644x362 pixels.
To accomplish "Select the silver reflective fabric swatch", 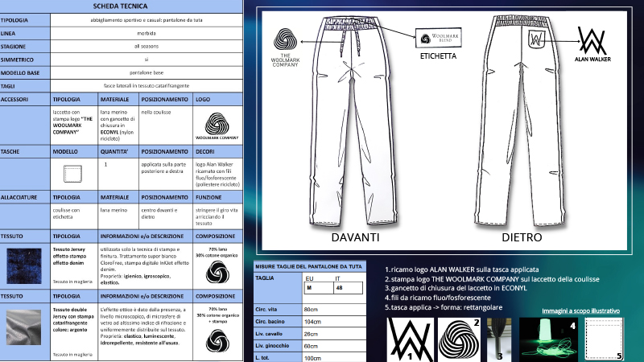I will coord(23,327).
